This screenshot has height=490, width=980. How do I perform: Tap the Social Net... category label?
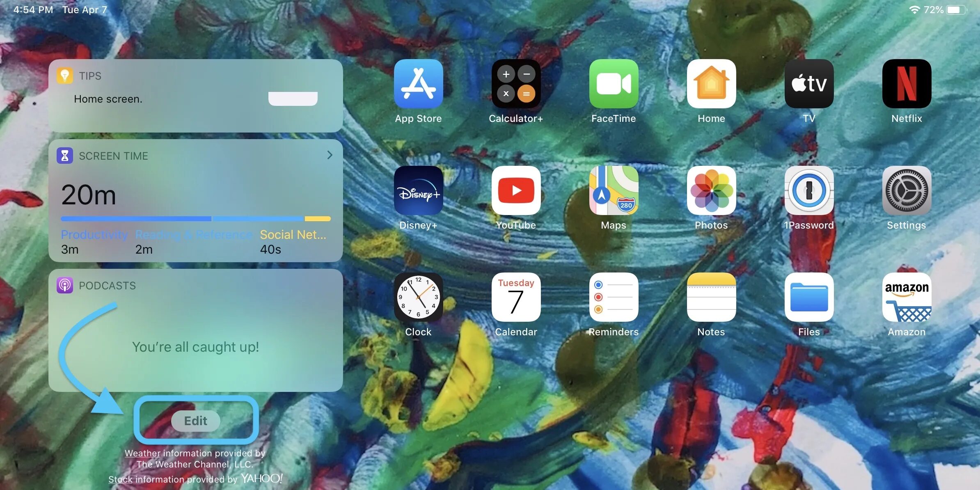pyautogui.click(x=293, y=234)
